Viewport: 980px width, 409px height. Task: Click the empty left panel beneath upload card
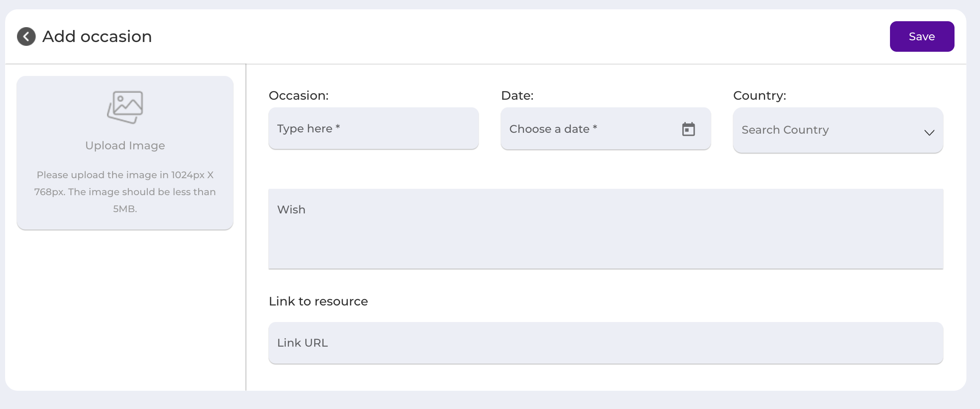click(125, 310)
